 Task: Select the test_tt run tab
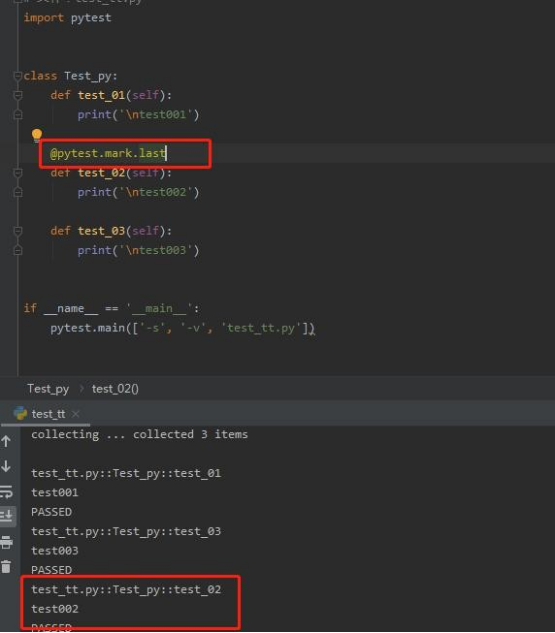(48, 414)
